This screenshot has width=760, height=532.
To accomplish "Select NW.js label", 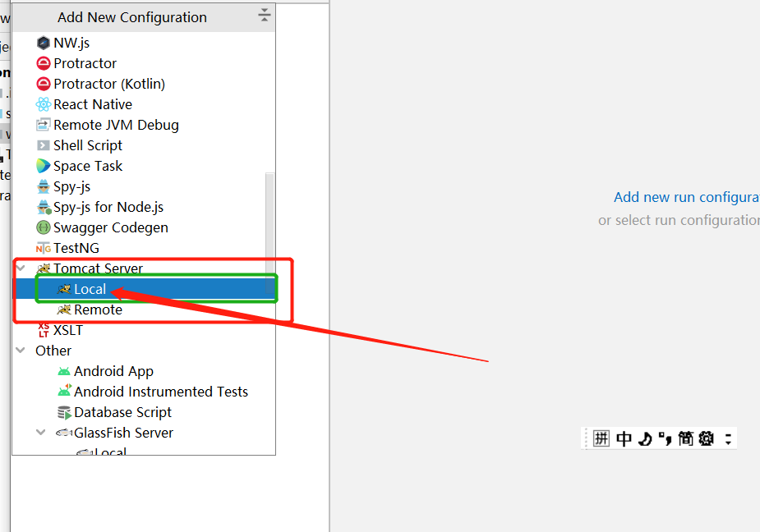I will tap(71, 44).
